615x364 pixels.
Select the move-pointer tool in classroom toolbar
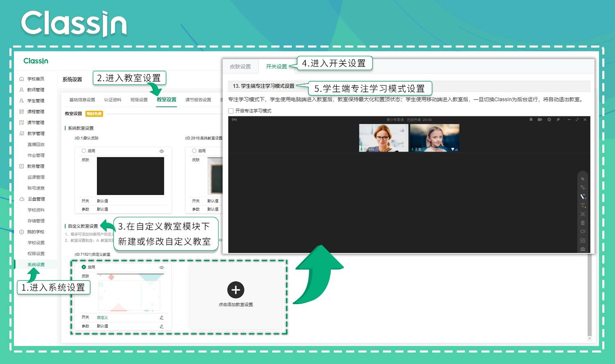[x=583, y=188]
